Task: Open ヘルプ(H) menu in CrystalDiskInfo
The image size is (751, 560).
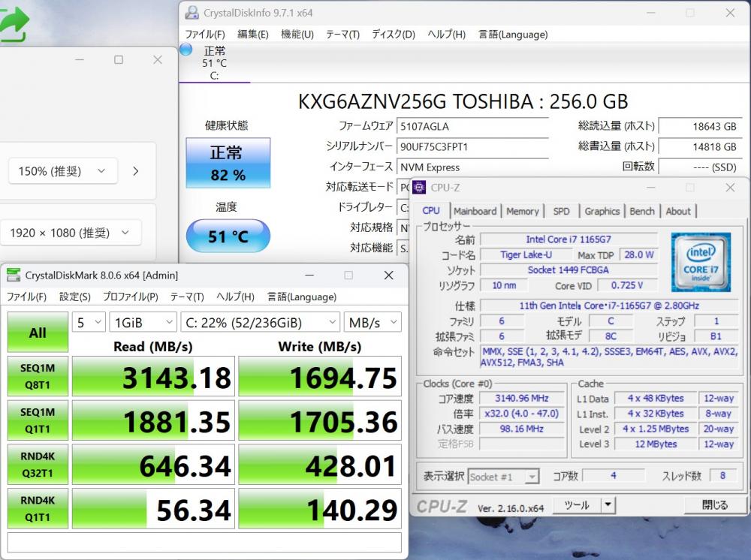Action: pyautogui.click(x=446, y=35)
